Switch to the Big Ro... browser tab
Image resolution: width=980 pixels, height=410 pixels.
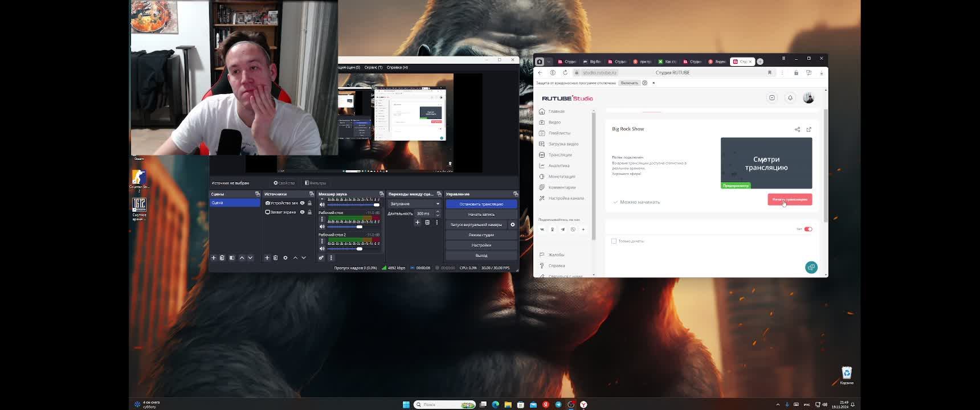click(593, 61)
